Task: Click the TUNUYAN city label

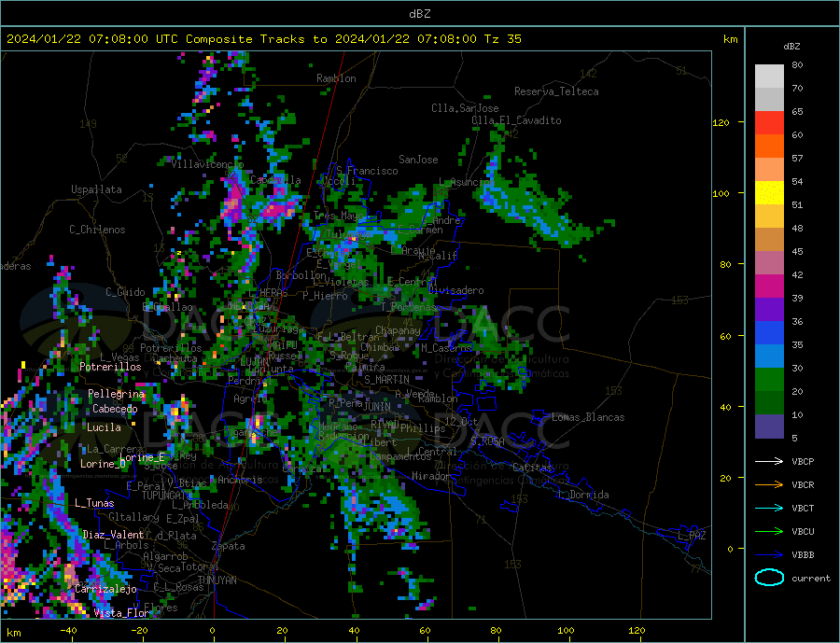Action: point(217,580)
